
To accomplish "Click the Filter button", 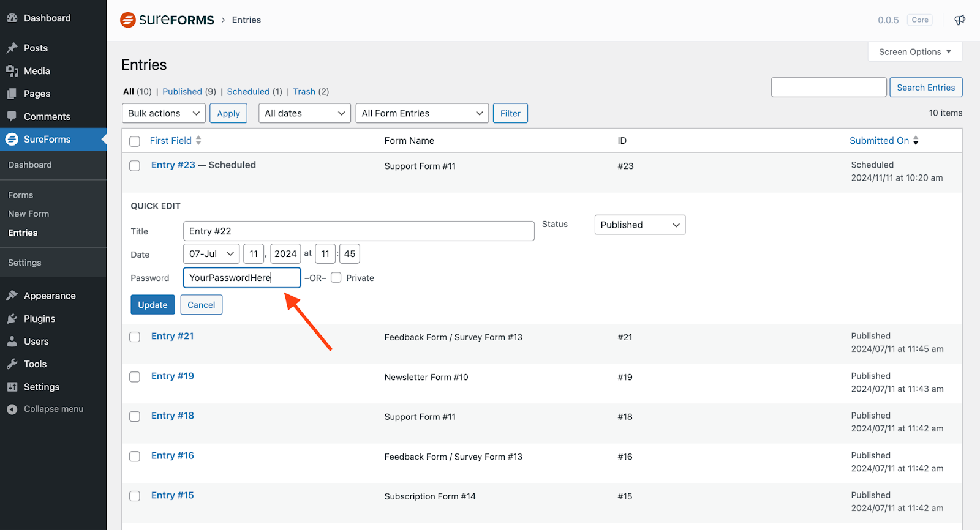I will tap(510, 113).
